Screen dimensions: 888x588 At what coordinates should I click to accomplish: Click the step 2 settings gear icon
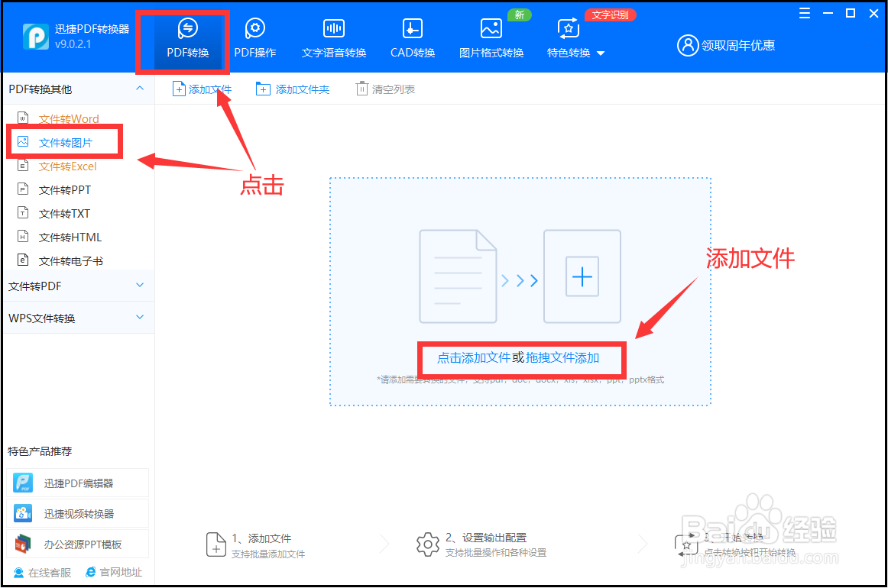(428, 544)
